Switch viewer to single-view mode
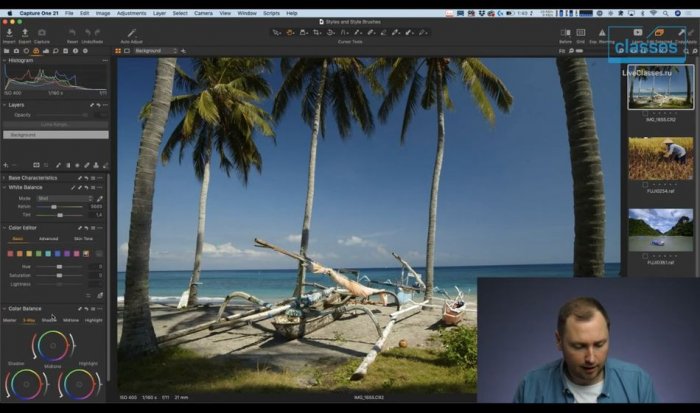Image resolution: width=700 pixels, height=413 pixels. point(127,51)
